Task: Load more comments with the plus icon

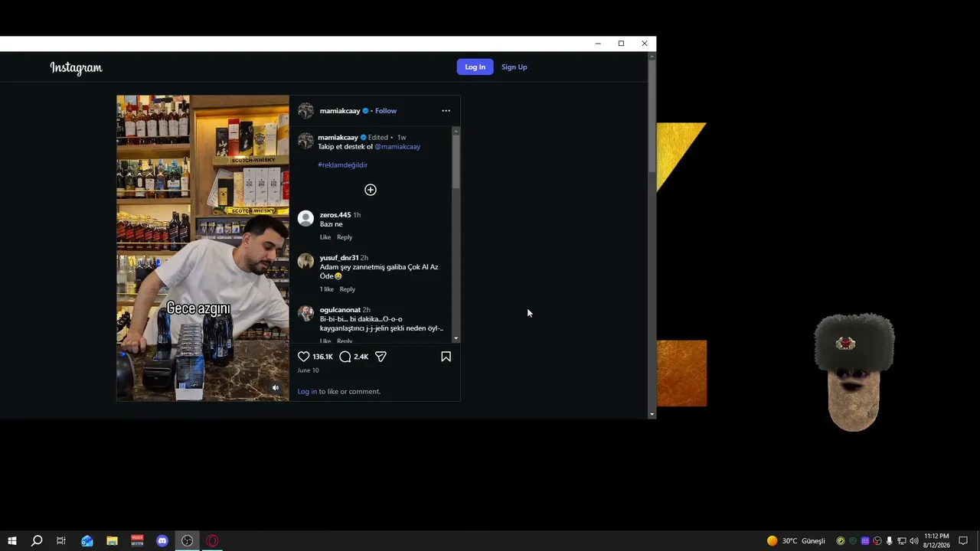Action: tap(371, 190)
